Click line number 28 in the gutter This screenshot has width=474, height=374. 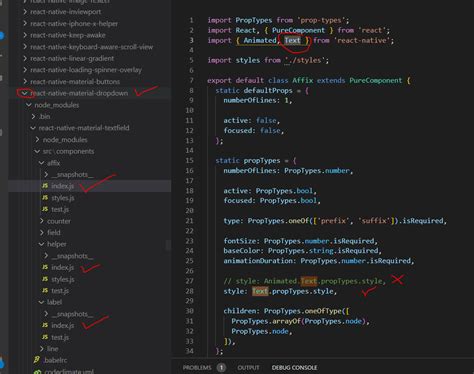click(190, 291)
